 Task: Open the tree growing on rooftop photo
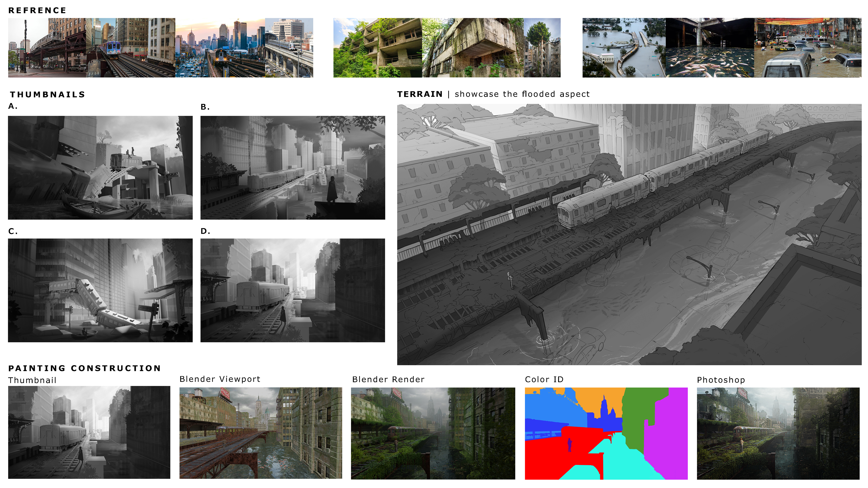click(x=542, y=48)
